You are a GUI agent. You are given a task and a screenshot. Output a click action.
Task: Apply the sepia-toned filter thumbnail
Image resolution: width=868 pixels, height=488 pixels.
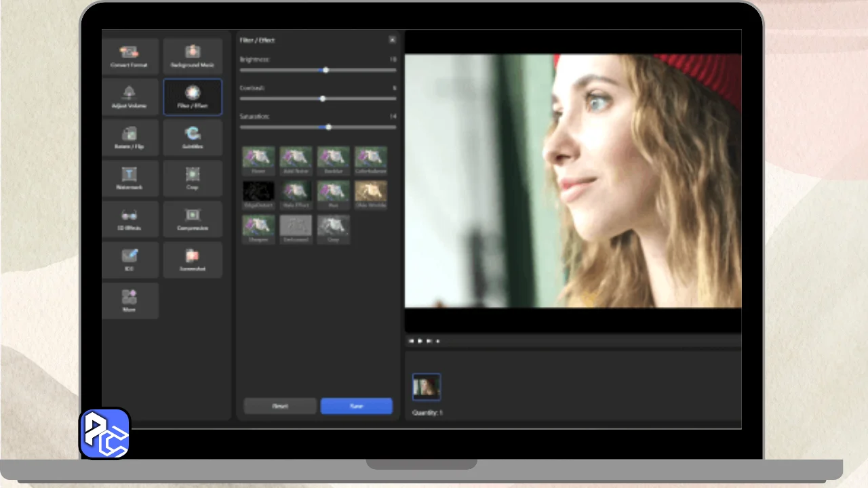pos(371,192)
